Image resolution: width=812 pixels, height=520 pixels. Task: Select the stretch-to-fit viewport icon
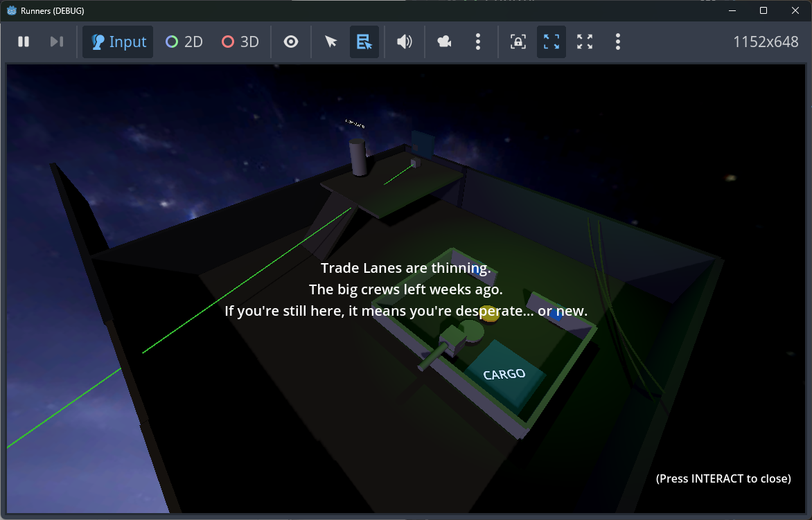[551, 42]
